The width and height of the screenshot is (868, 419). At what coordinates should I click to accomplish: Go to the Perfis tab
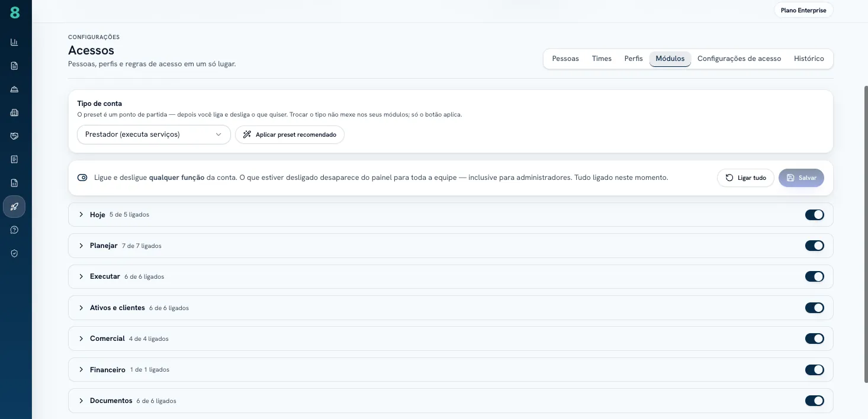[x=634, y=59]
